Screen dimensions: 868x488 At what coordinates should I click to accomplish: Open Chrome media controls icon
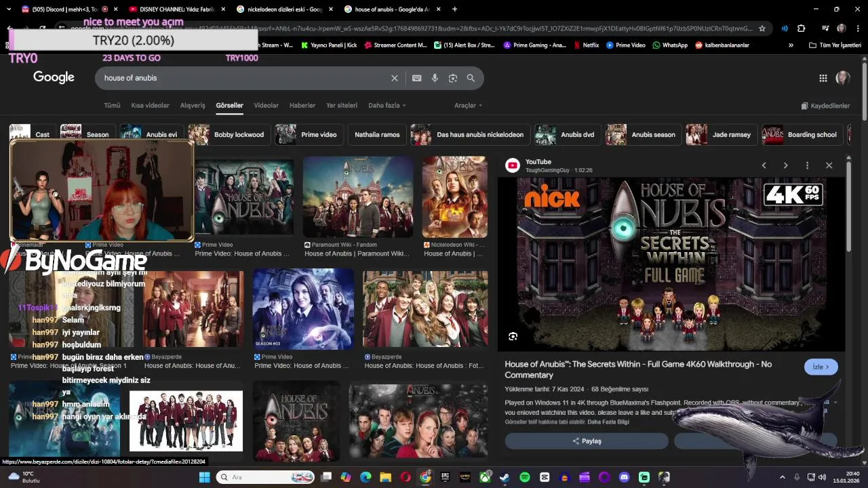[x=825, y=28]
